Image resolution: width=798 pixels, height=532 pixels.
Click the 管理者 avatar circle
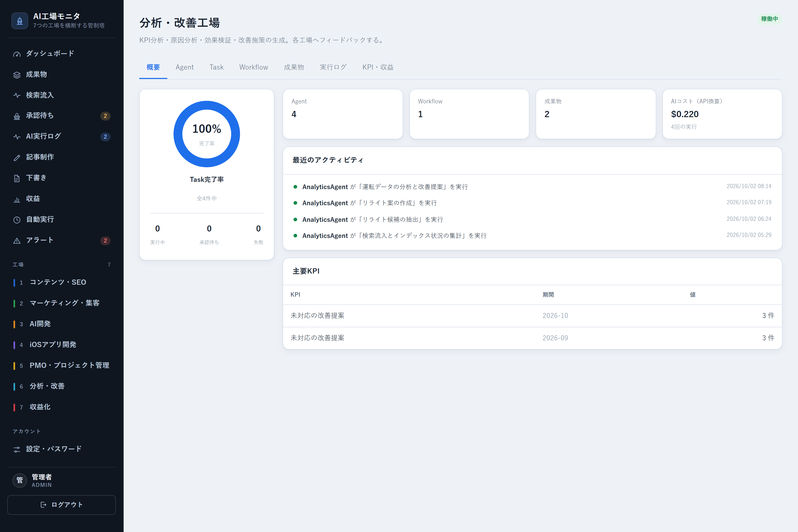[x=20, y=480]
